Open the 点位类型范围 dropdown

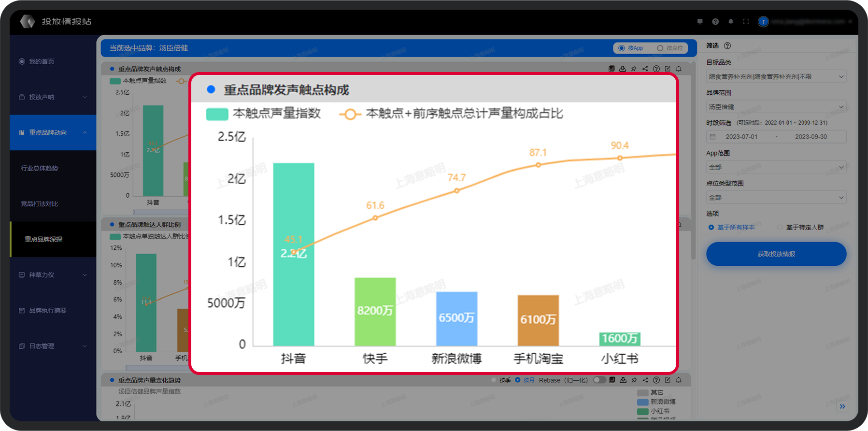[x=776, y=198]
